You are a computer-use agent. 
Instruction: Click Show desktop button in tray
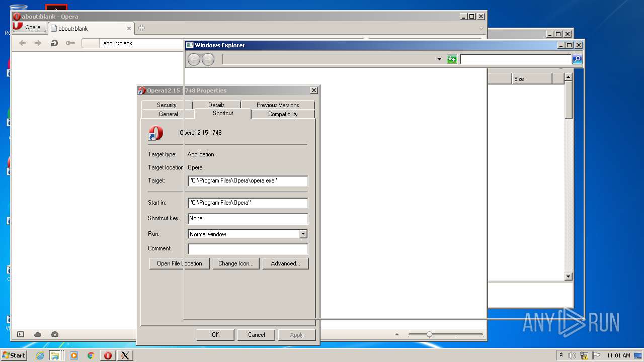(638, 355)
